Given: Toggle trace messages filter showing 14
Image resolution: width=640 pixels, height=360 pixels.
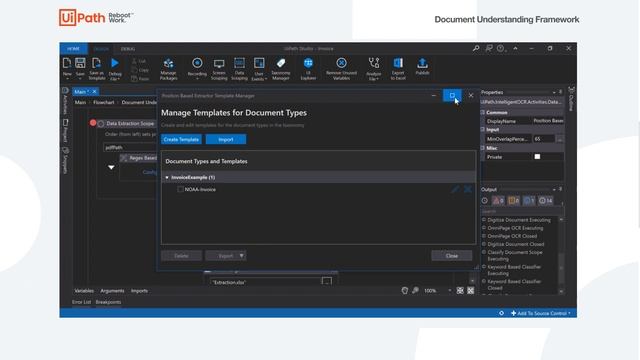Looking at the screenshot, I should pyautogui.click(x=546, y=200).
